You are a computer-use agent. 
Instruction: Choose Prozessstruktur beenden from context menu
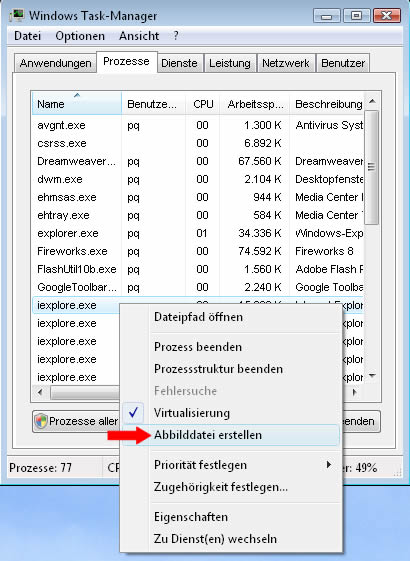tap(231, 369)
